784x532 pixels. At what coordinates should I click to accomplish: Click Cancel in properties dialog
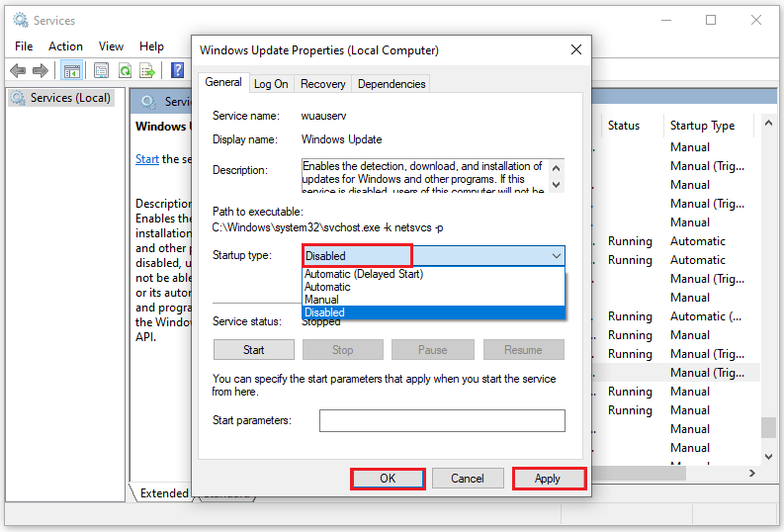(x=468, y=479)
